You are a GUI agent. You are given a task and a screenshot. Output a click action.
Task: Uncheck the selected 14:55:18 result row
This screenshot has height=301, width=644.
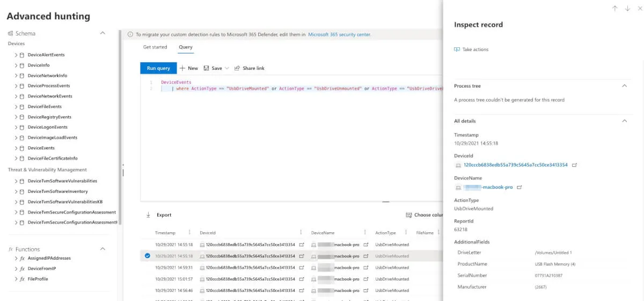tap(148, 256)
